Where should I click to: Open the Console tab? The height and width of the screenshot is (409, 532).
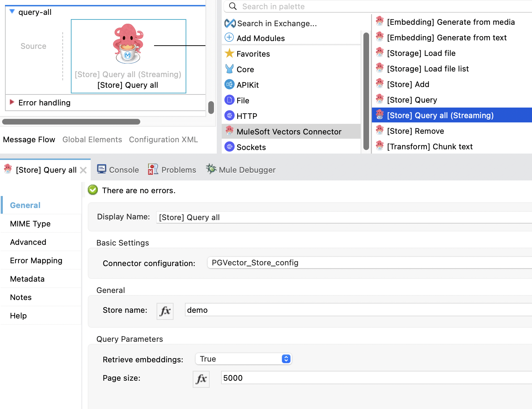118,170
